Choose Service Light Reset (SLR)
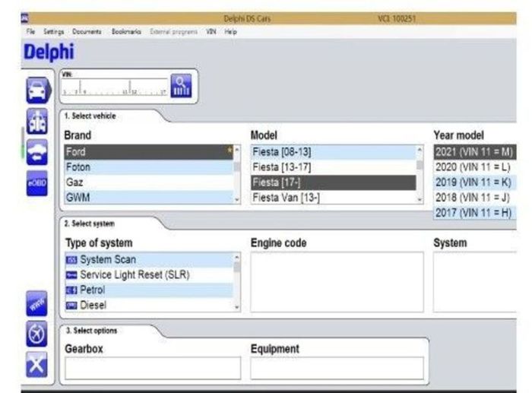532x393 pixels. (x=149, y=275)
